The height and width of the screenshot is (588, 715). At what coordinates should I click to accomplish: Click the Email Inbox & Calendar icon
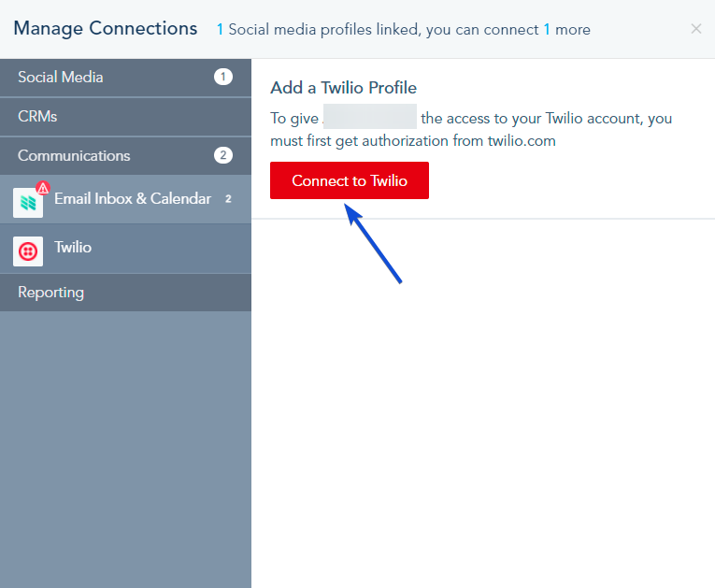pos(28,203)
